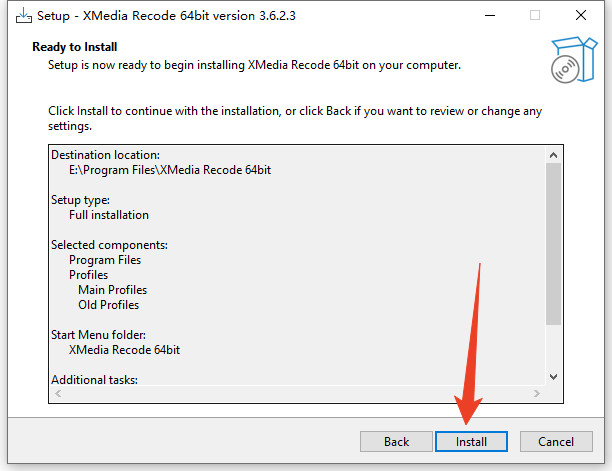Click the summary box scroll-up arrow
The height and width of the screenshot is (471, 612).
(x=554, y=155)
